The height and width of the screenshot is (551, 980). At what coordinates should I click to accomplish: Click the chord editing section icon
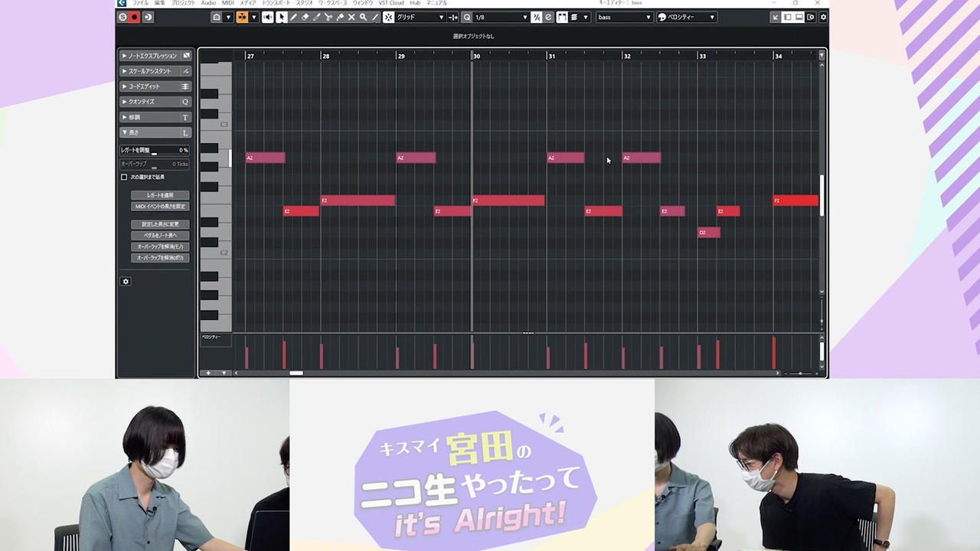185,86
